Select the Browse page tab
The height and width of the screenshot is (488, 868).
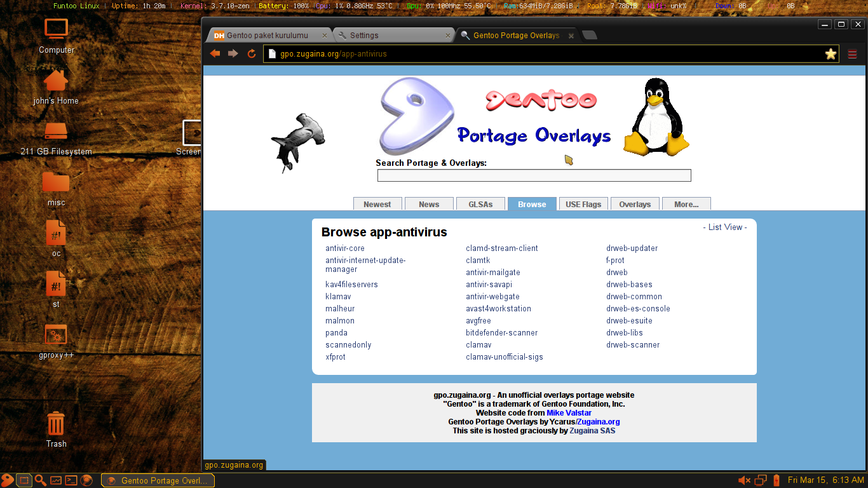[x=532, y=204]
